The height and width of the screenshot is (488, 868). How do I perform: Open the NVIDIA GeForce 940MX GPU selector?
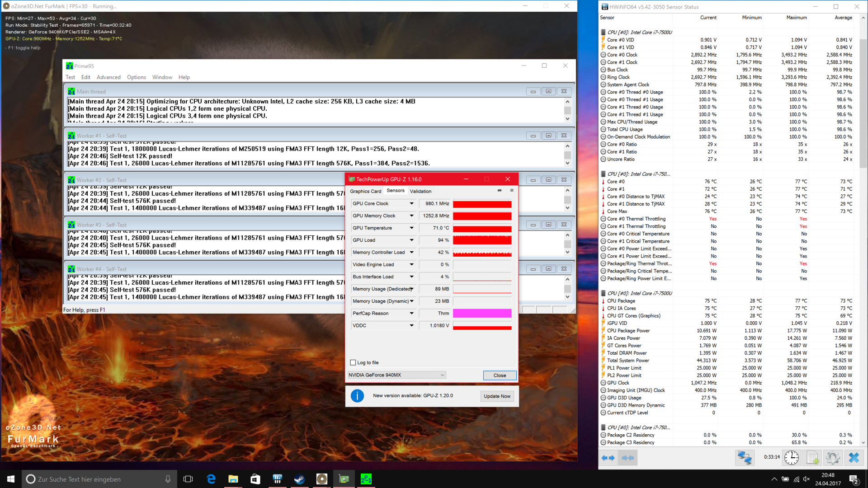396,375
